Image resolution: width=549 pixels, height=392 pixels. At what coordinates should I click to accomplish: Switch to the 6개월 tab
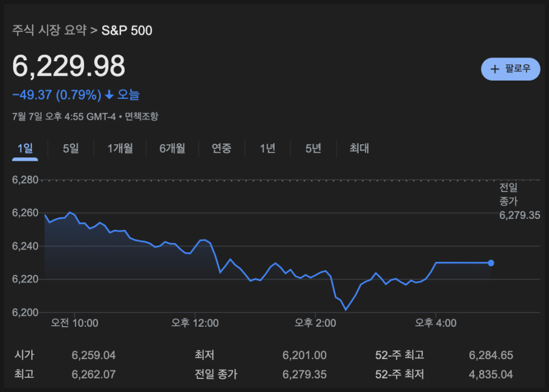[172, 148]
